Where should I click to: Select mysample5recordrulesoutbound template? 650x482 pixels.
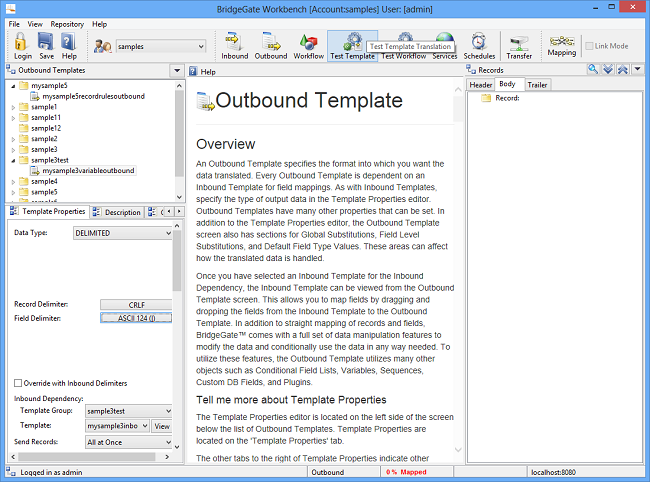[94, 96]
